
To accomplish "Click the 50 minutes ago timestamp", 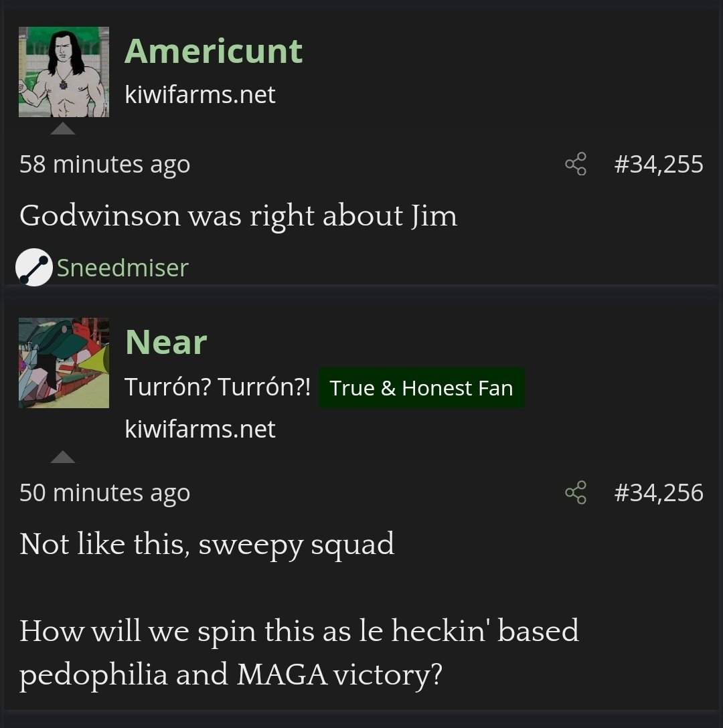I will click(105, 492).
